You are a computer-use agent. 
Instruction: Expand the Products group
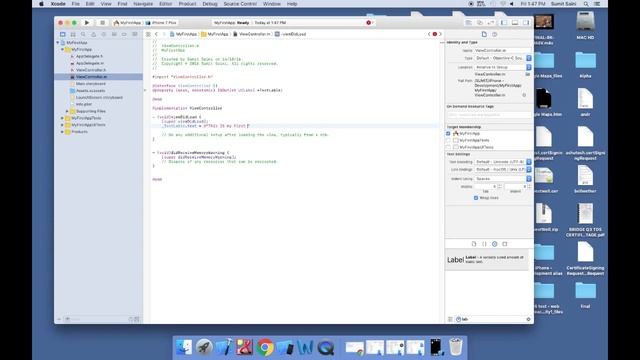[x=62, y=132]
